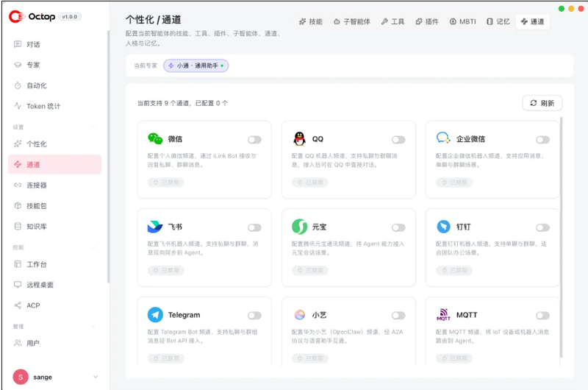
Task: Click the 已禁用 badge on QQ card
Action: (x=310, y=182)
